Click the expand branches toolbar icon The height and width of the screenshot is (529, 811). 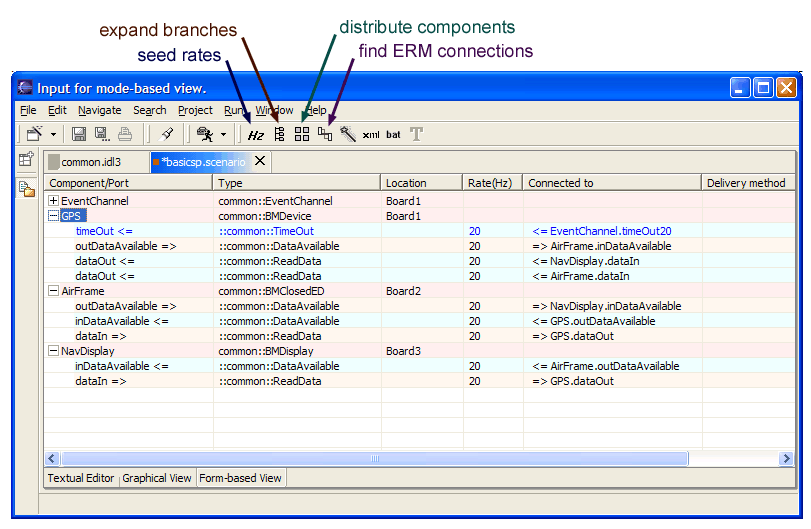(x=280, y=134)
